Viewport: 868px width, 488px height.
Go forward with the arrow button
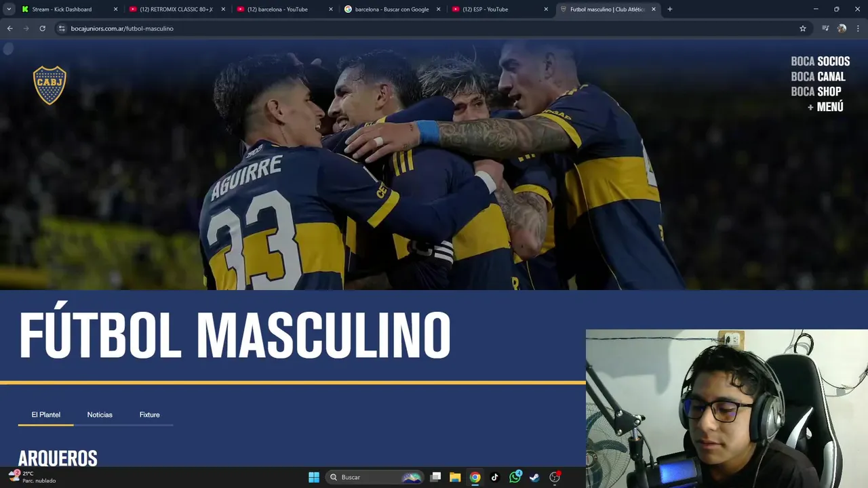point(26,28)
